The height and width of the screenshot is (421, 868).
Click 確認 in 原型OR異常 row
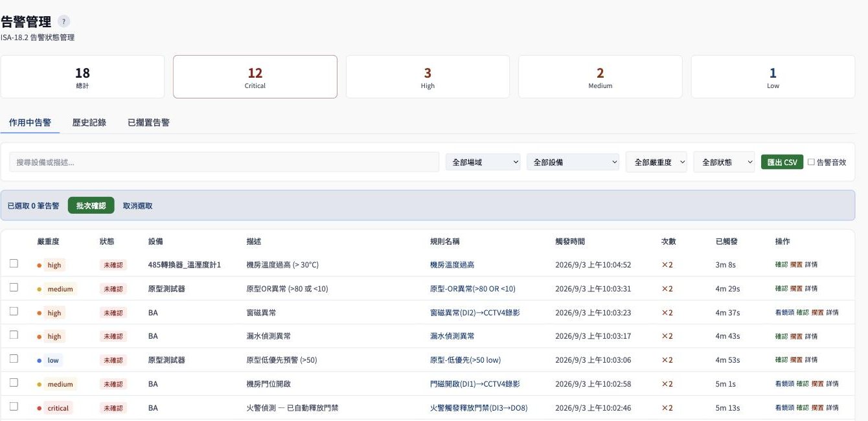pos(781,289)
